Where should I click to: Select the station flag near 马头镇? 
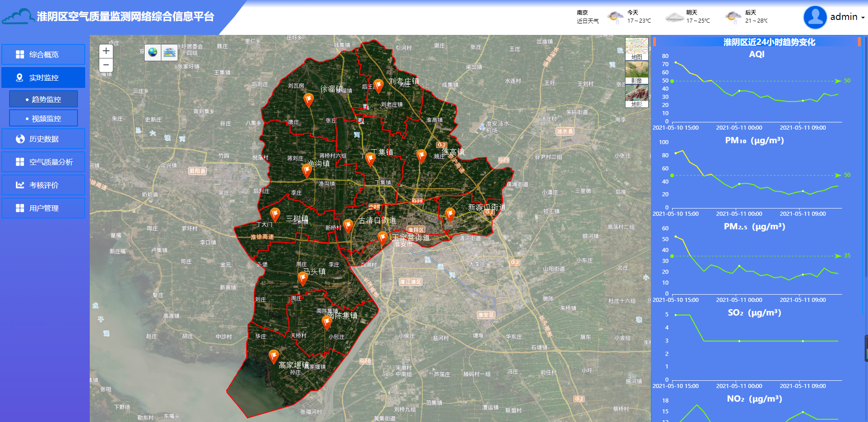[303, 277]
